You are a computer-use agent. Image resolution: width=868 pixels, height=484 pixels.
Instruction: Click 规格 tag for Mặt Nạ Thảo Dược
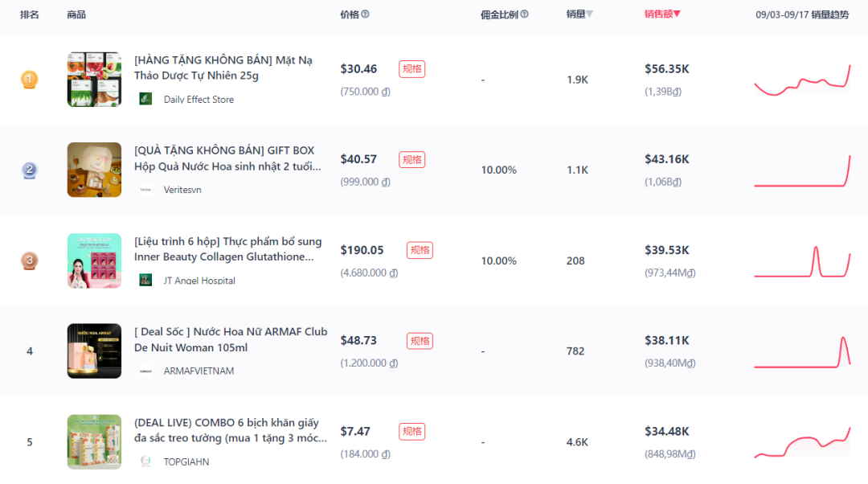pyautogui.click(x=411, y=69)
